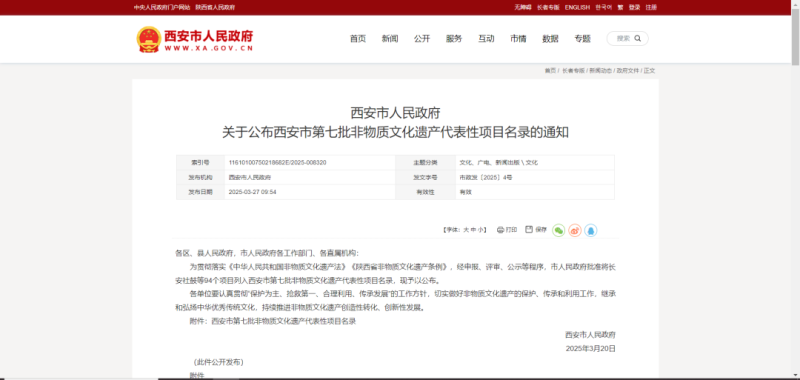Click the Xi'an government emblem logo
The height and width of the screenshot is (380, 800).
(x=148, y=39)
